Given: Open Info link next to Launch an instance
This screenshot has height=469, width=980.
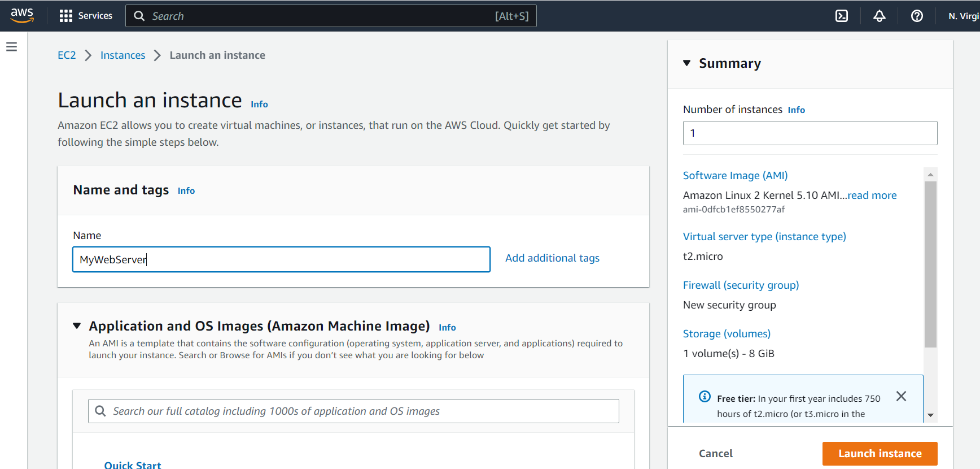Looking at the screenshot, I should pyautogui.click(x=259, y=105).
